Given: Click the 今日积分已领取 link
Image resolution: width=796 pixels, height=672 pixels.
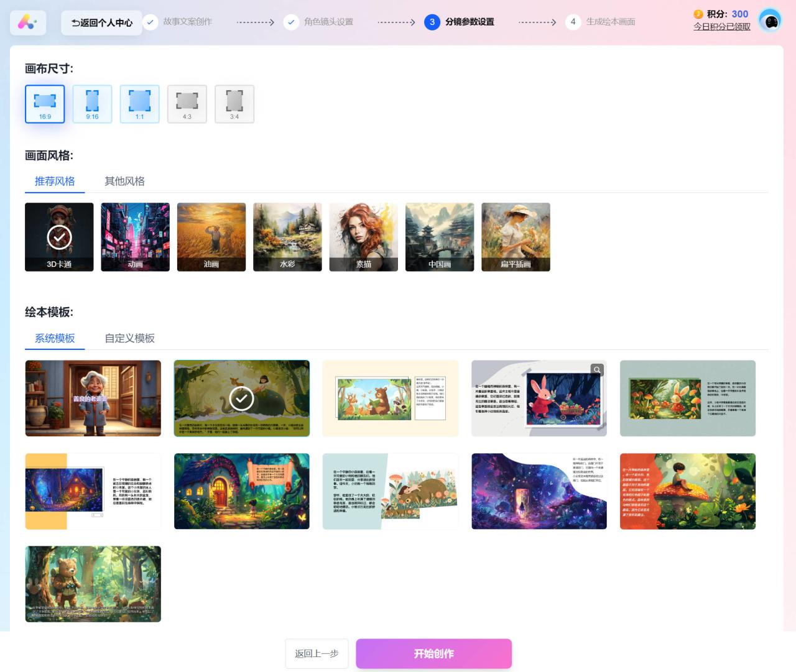Looking at the screenshot, I should tap(721, 27).
